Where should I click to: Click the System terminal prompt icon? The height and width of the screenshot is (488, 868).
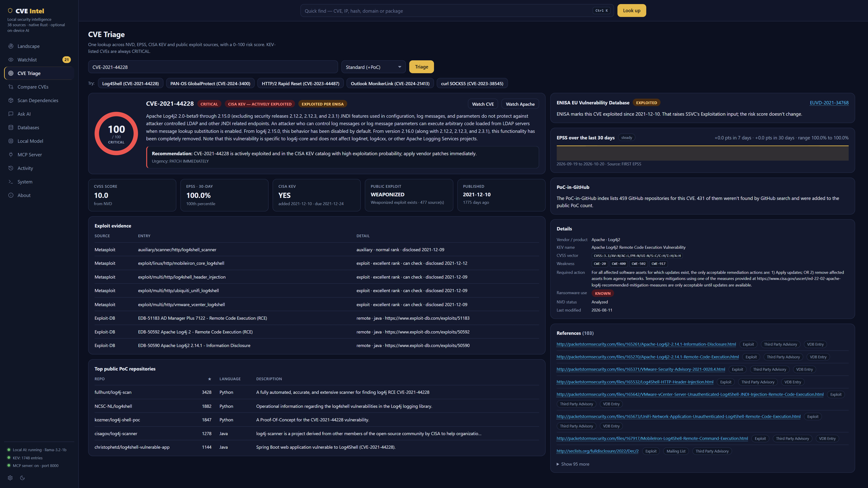[11, 181]
